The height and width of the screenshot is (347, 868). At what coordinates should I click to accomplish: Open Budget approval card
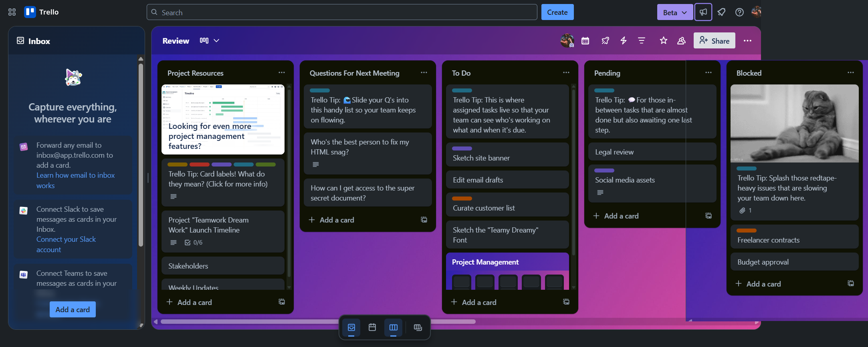(794, 262)
